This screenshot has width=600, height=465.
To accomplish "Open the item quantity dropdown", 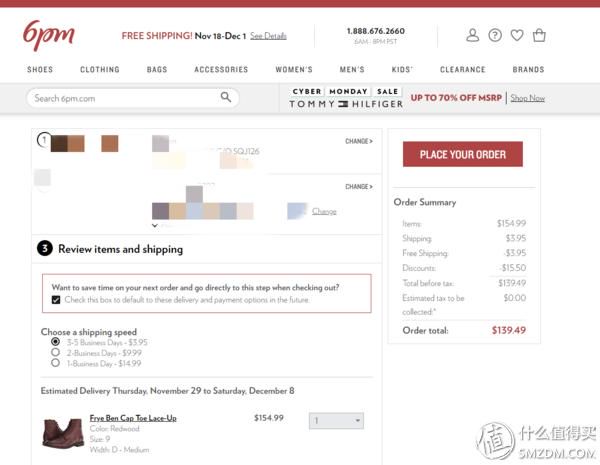I will click(x=336, y=421).
